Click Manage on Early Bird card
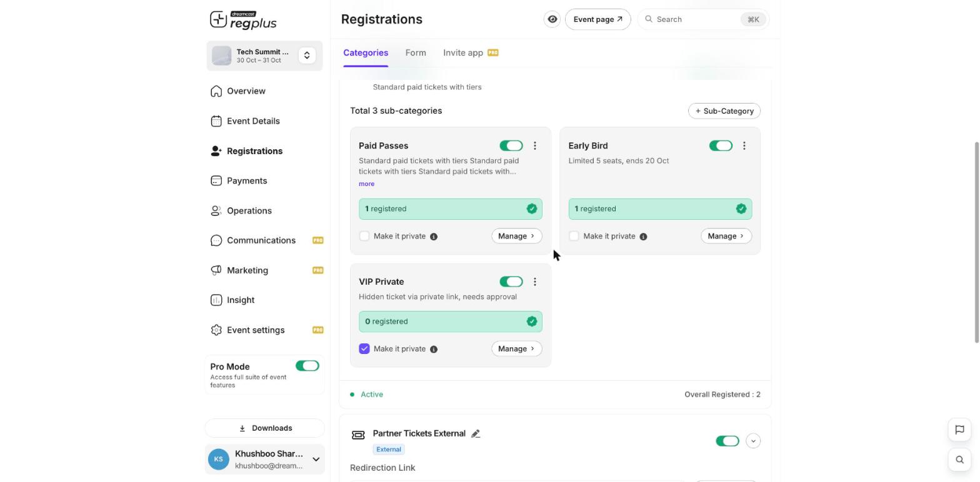Viewport: 980px width, 482px height. pos(726,236)
